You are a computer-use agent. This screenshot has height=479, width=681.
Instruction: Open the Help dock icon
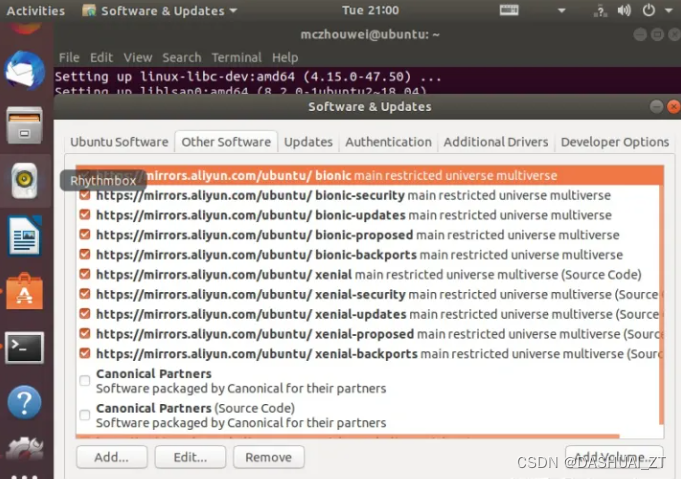click(24, 402)
